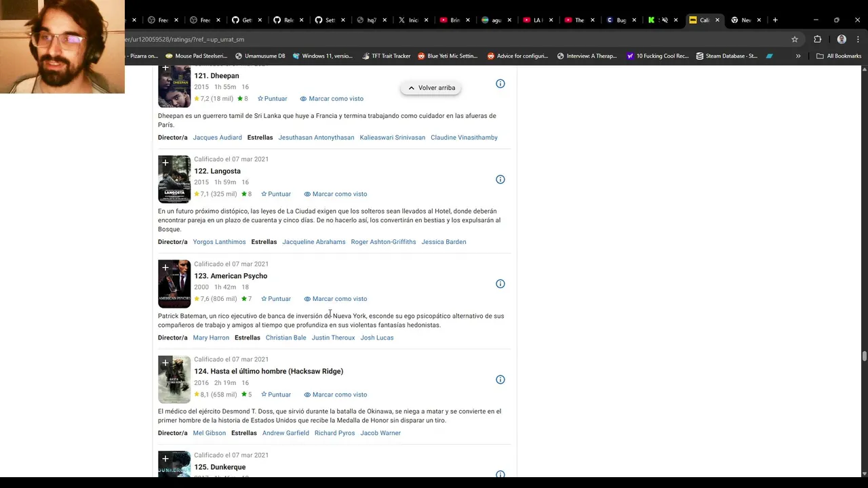
Task: Open Justin Theroux actor link
Action: point(333,338)
